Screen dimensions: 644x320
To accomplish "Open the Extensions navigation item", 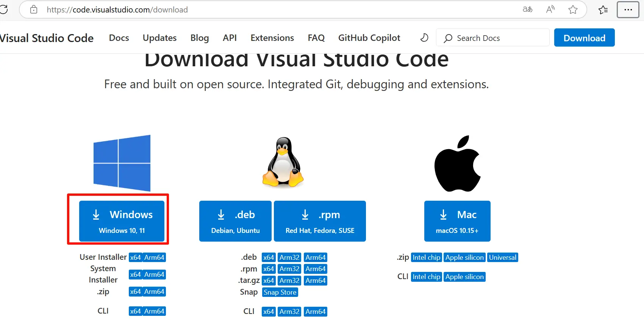I will [272, 38].
